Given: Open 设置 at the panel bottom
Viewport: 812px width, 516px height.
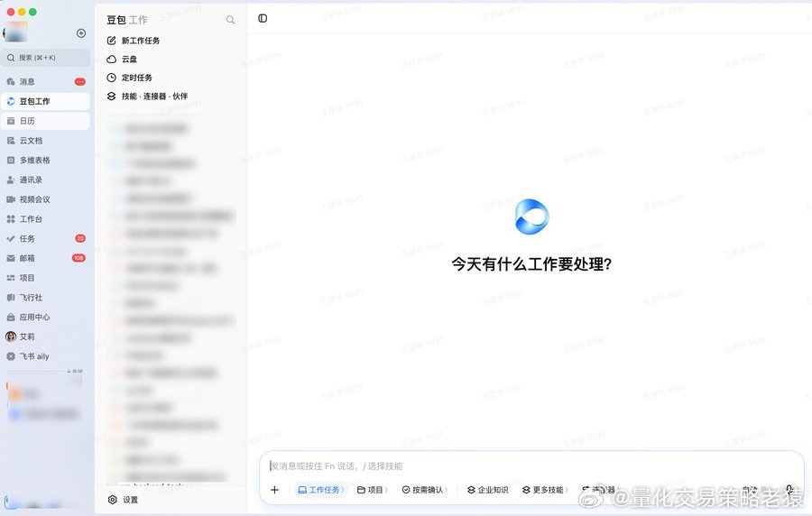Looking at the screenshot, I should tap(124, 500).
